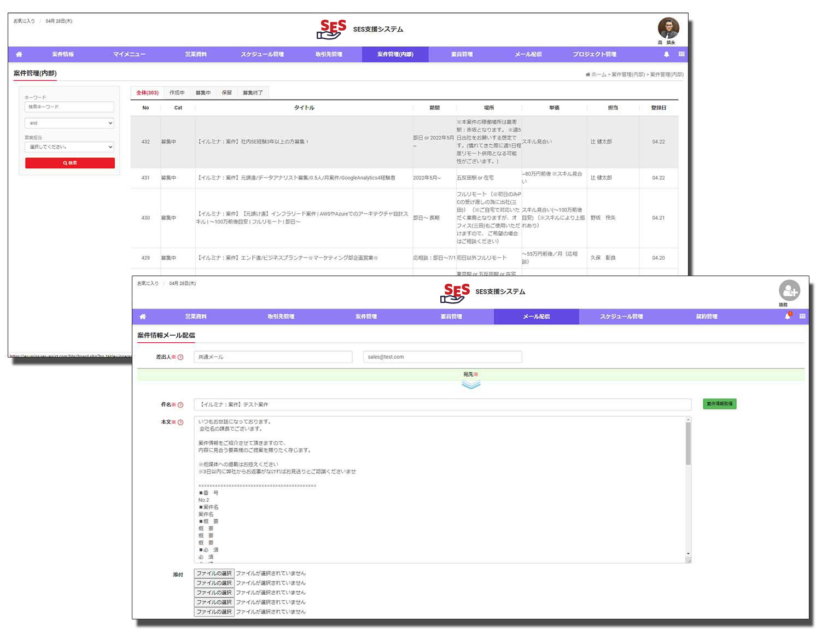Open the grid menu icon in the upper window
Screen dimensions: 816x644
click(x=681, y=54)
